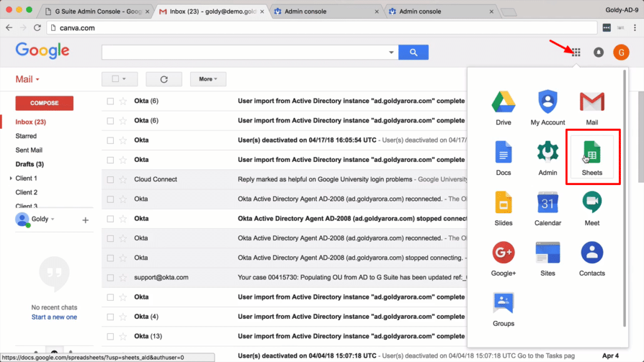Star the support@okta.com email
The width and height of the screenshot is (644, 362).
(x=123, y=278)
